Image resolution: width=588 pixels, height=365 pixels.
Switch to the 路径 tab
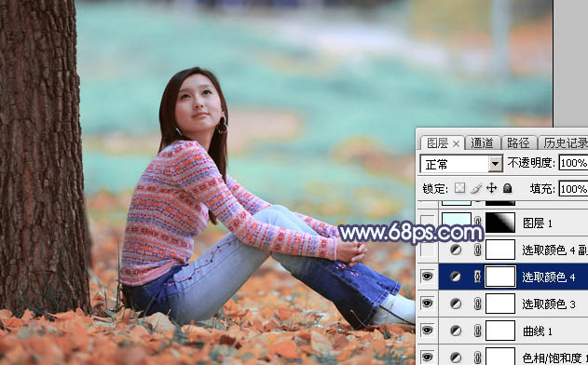518,143
